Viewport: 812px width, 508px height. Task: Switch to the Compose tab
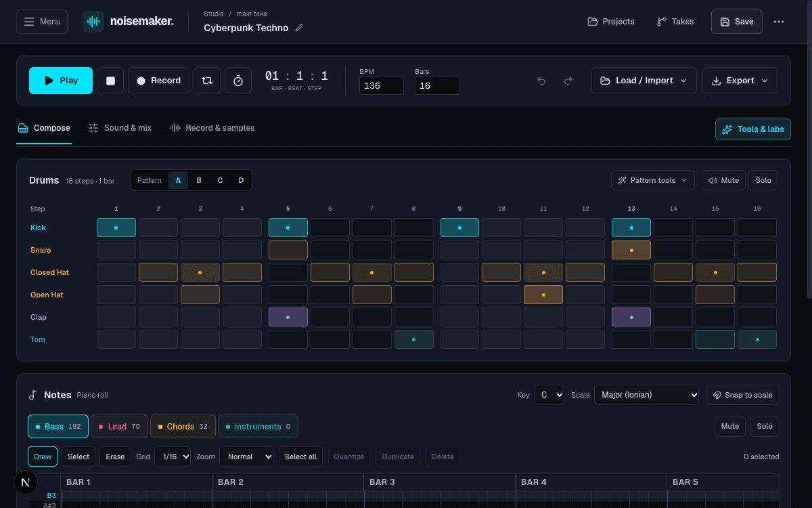click(x=44, y=128)
